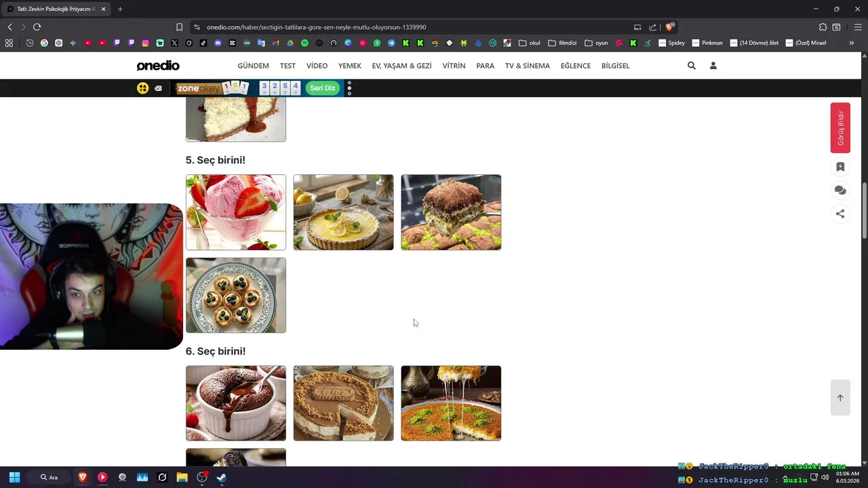The width and height of the screenshot is (868, 488).
Task: Click the browser back arrow
Action: click(x=9, y=27)
